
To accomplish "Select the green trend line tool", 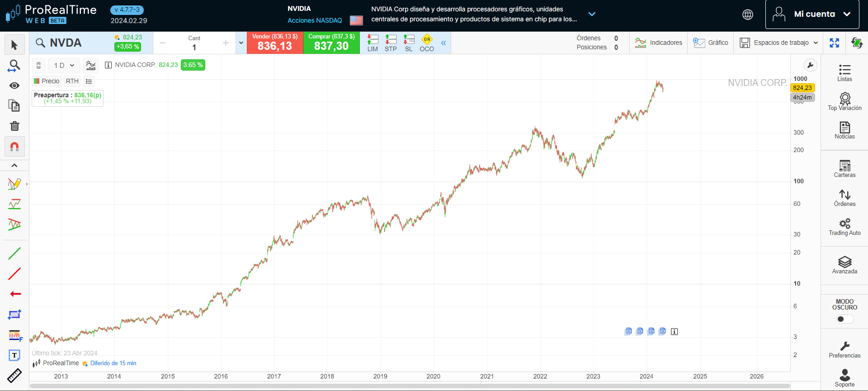I will tap(14, 204).
